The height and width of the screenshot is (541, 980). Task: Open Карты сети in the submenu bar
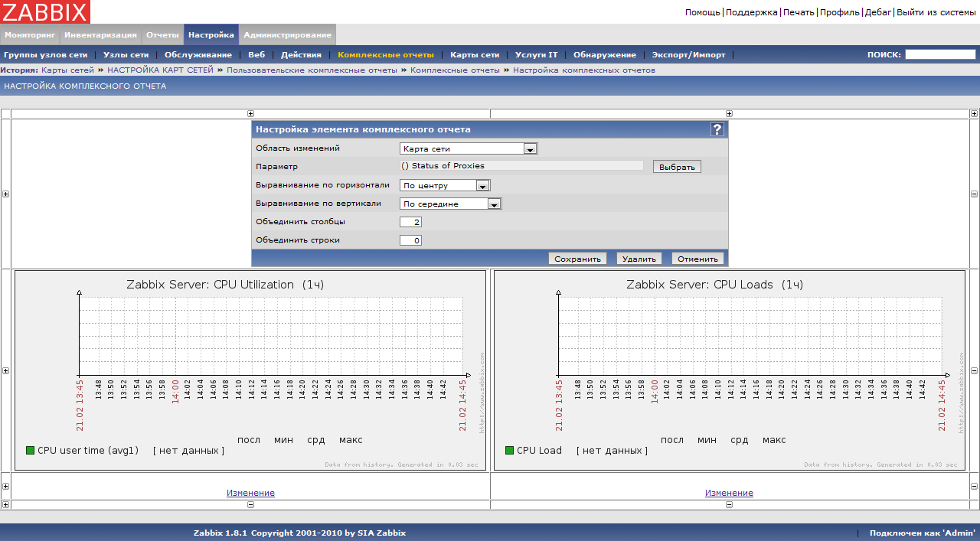click(x=475, y=55)
